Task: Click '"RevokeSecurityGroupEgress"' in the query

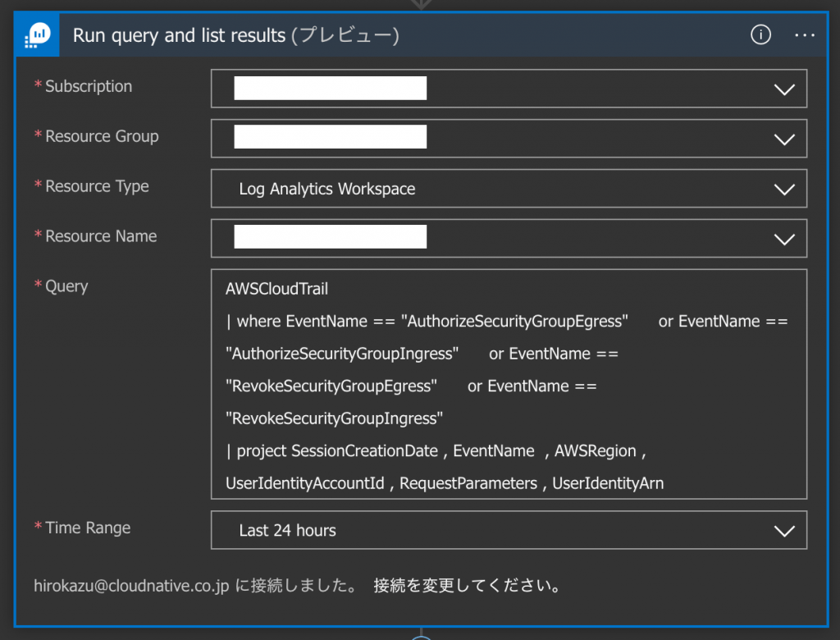Action: coord(331,386)
